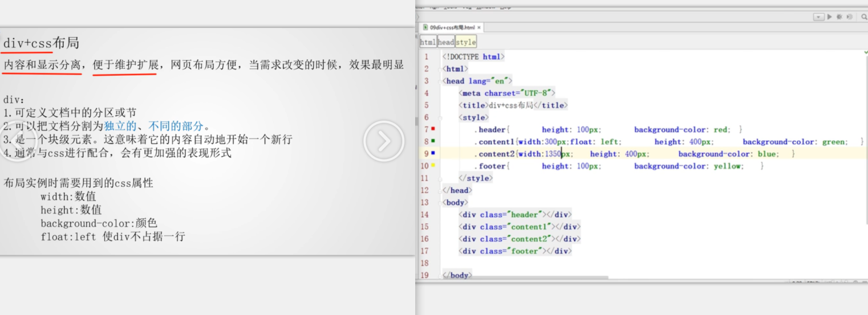Open Search Everywhere with the magnifier icon

point(864,17)
